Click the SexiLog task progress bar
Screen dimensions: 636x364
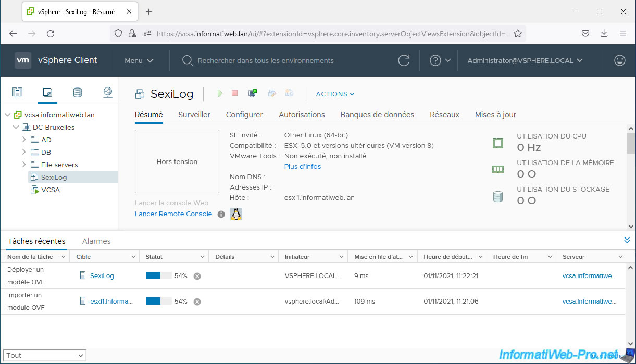158,276
